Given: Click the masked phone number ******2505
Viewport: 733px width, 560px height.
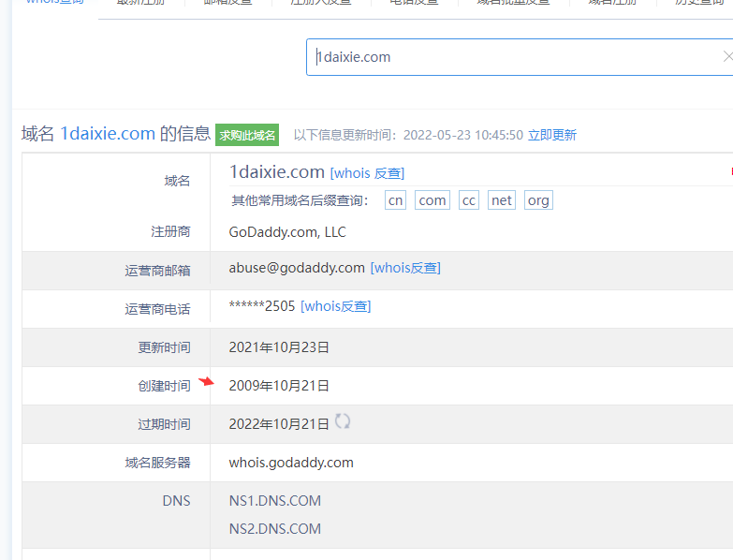Looking at the screenshot, I should point(262,306).
